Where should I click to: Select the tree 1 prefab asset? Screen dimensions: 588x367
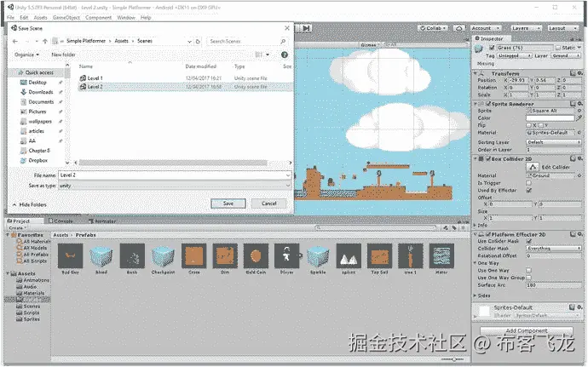click(411, 255)
